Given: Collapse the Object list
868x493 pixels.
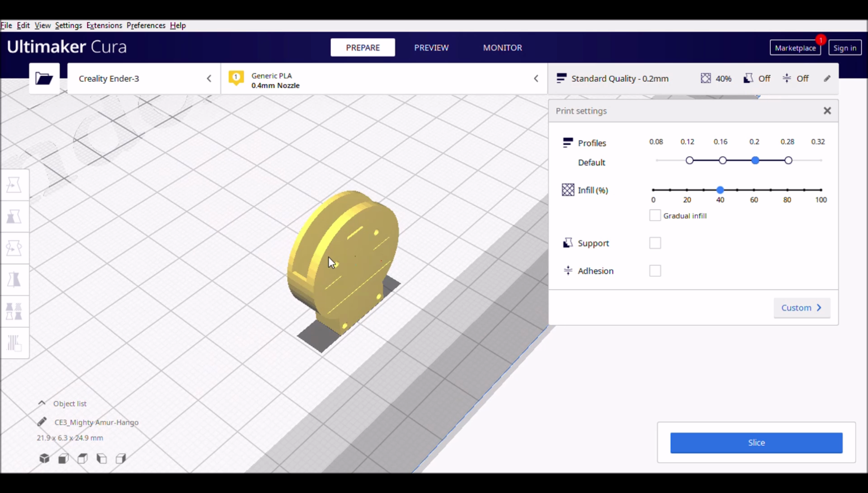Looking at the screenshot, I should [41, 403].
